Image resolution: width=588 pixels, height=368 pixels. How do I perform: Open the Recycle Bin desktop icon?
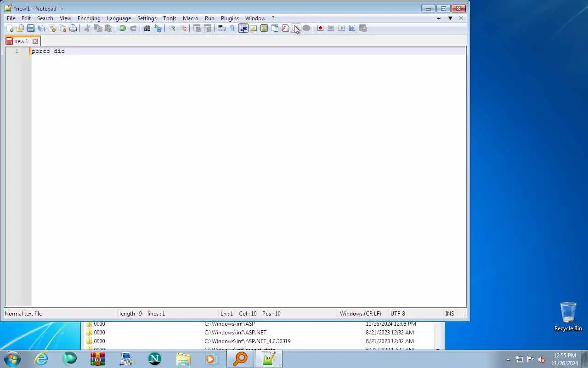568,316
